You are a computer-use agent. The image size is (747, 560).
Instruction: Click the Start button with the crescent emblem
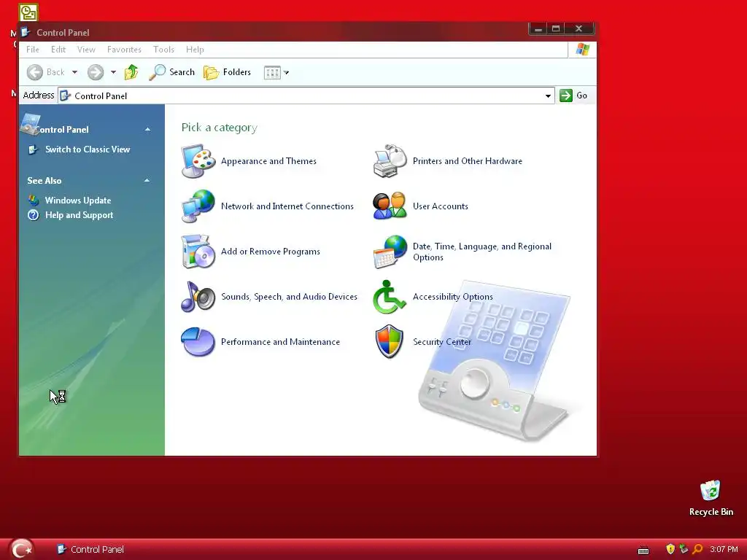[21, 548]
